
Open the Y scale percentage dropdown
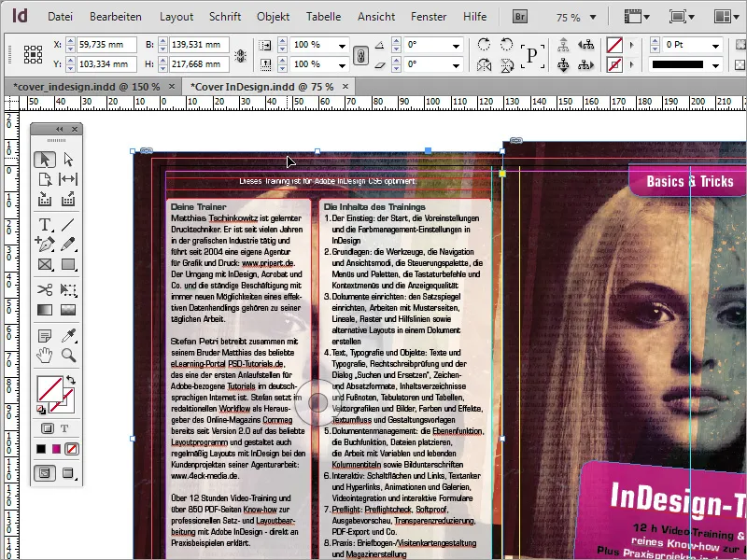[342, 64]
